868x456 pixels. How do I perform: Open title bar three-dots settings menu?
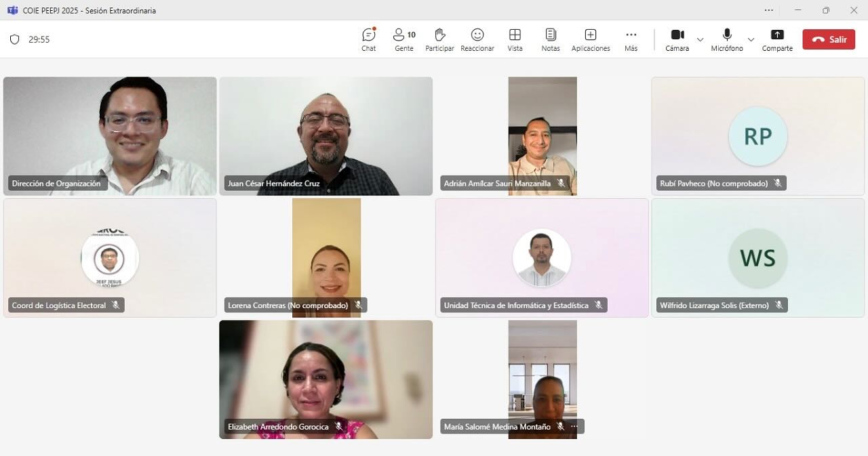click(x=768, y=10)
